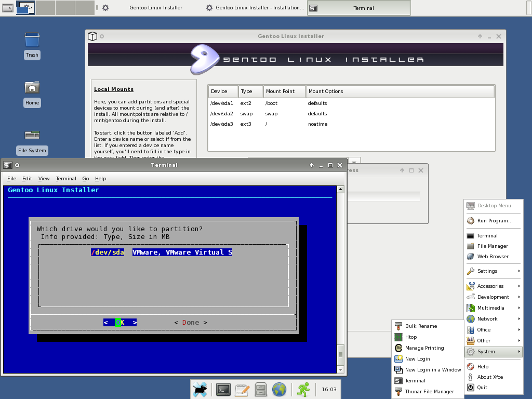
Task: Open the Terminal menu in menu bar
Action: click(66, 179)
